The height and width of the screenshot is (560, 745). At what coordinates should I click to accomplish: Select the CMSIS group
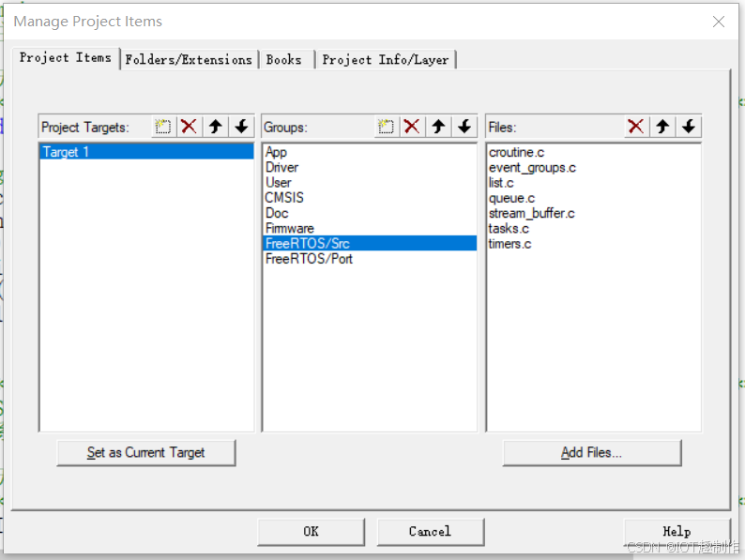(x=369, y=198)
